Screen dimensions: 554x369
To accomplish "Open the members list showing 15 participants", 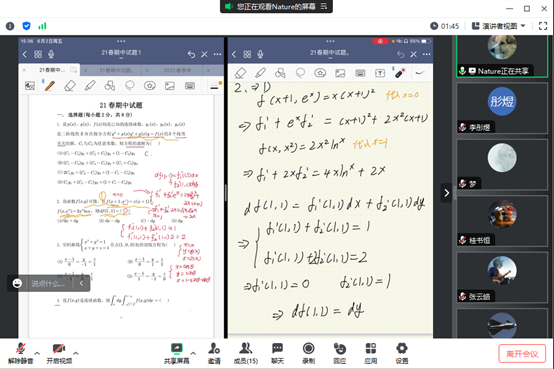I will coord(246,353).
